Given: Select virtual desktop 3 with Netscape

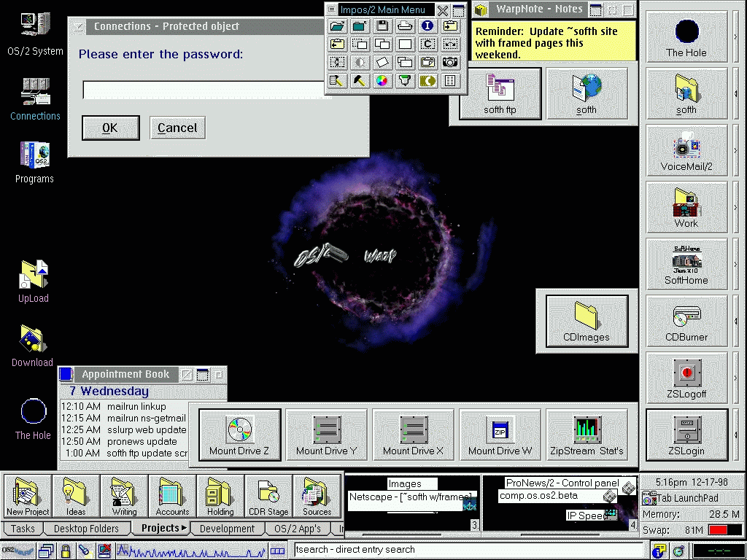Looking at the screenshot, I should [412, 503].
